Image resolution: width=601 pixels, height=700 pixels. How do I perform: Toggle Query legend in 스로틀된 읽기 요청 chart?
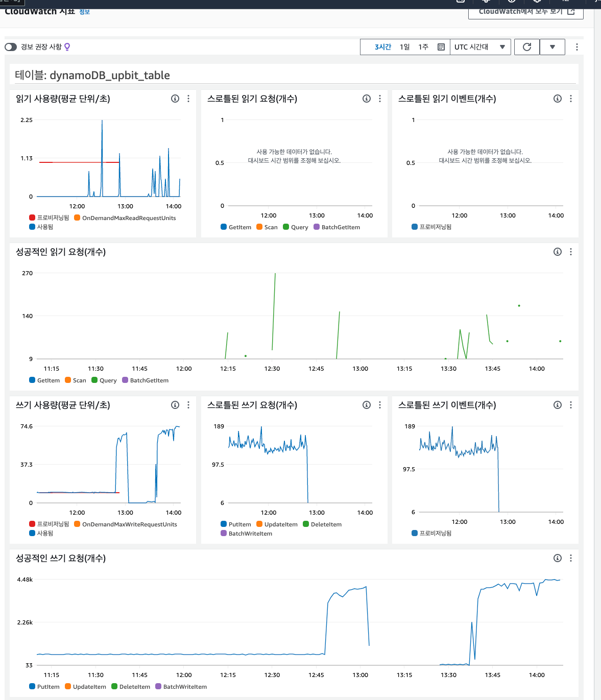click(296, 227)
